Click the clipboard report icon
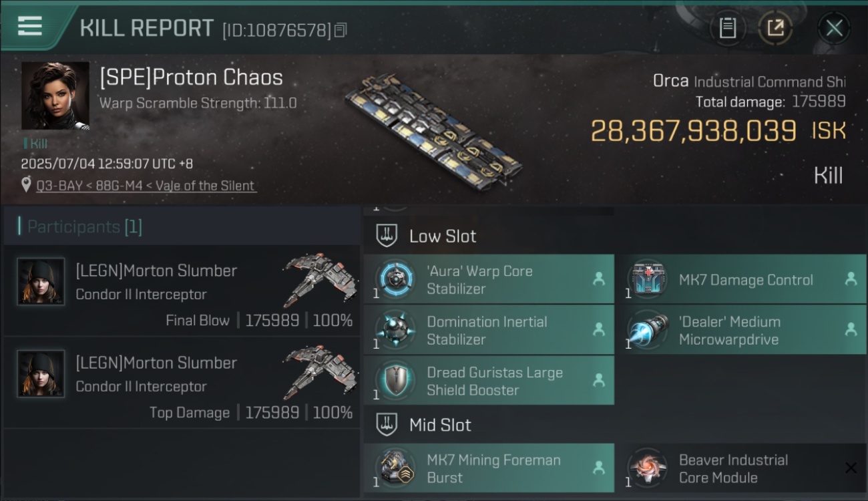 [x=727, y=28]
